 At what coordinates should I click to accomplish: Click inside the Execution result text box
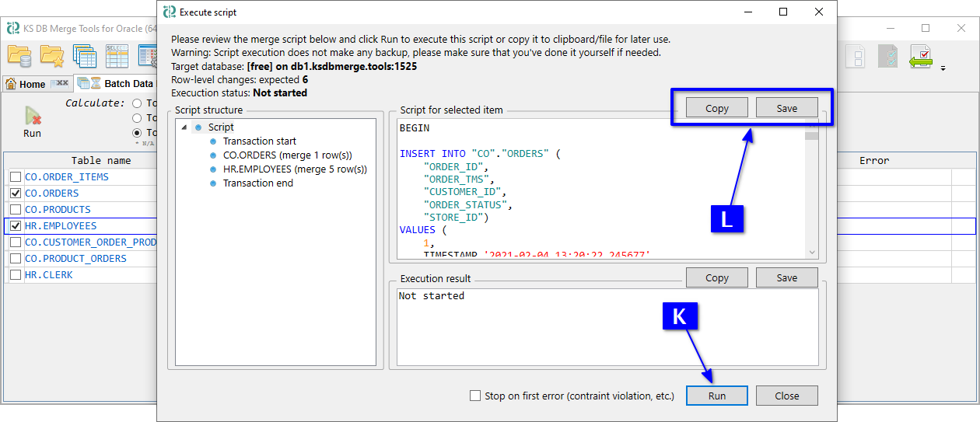pos(607,326)
